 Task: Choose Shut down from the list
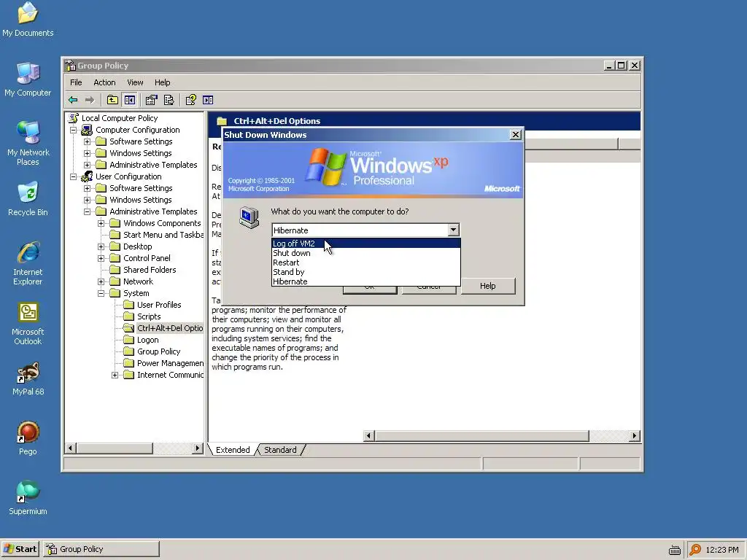click(x=366, y=253)
